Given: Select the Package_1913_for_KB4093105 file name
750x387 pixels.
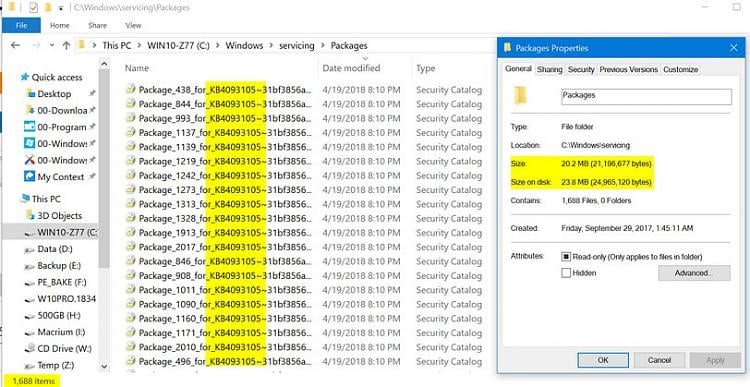Looking at the screenshot, I should pyautogui.click(x=225, y=233).
